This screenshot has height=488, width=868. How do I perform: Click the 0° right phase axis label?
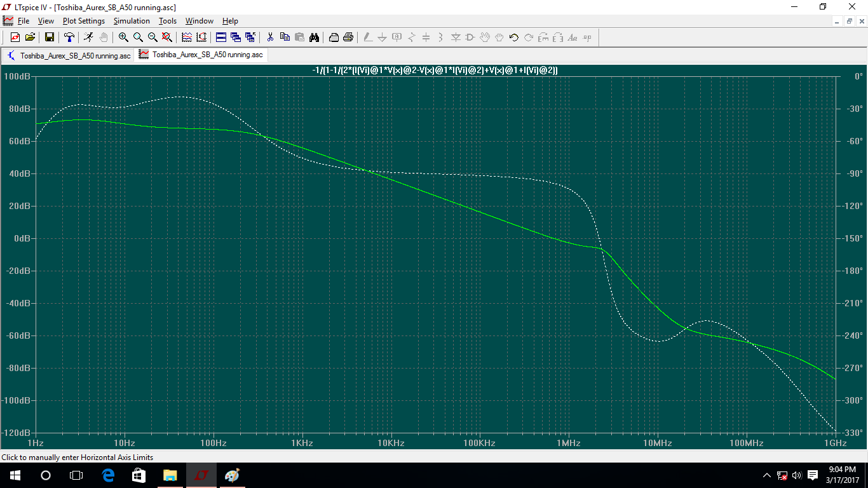[x=858, y=76]
